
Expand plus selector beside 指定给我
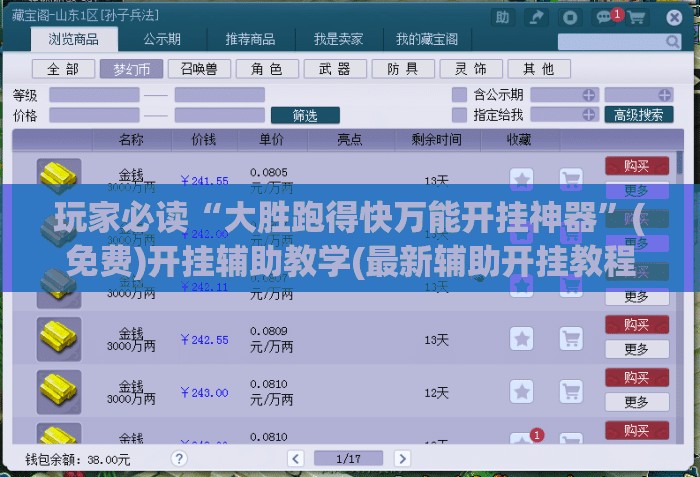click(588, 115)
